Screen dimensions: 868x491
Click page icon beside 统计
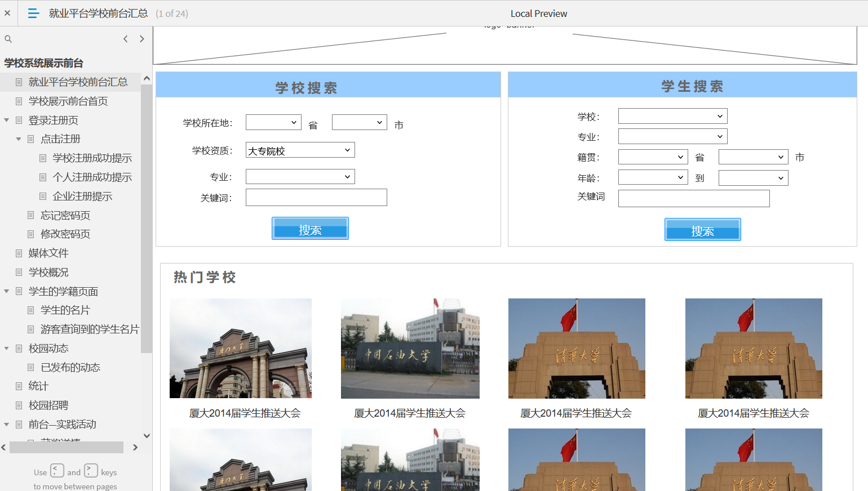point(19,386)
